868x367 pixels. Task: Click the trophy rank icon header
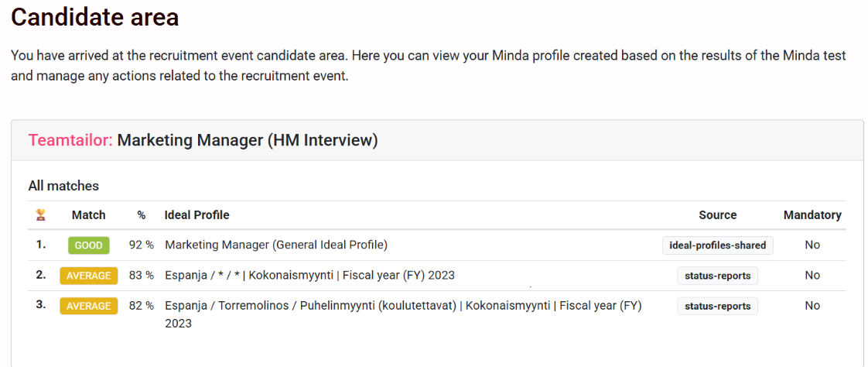pos(41,214)
